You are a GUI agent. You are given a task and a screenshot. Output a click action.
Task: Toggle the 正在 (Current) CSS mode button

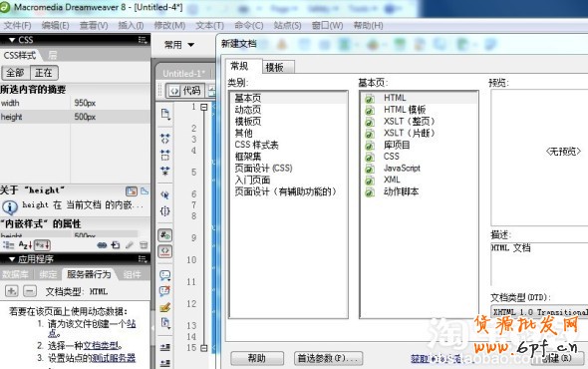44,73
